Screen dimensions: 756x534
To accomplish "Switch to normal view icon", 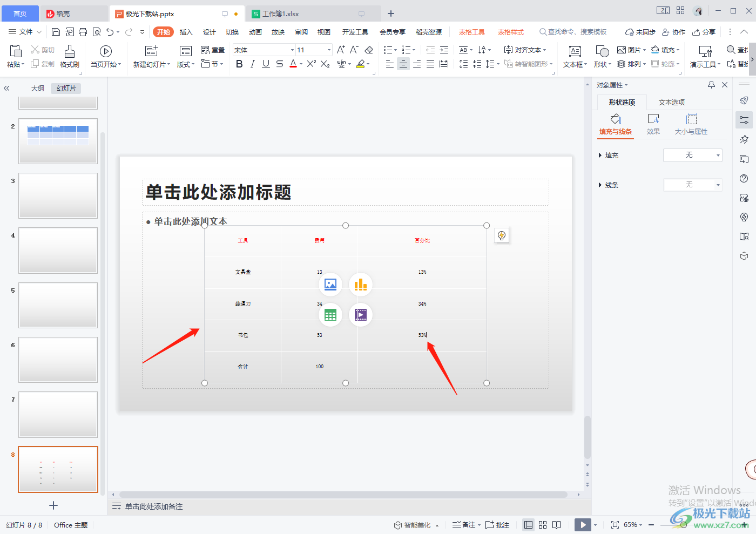I will point(529,525).
